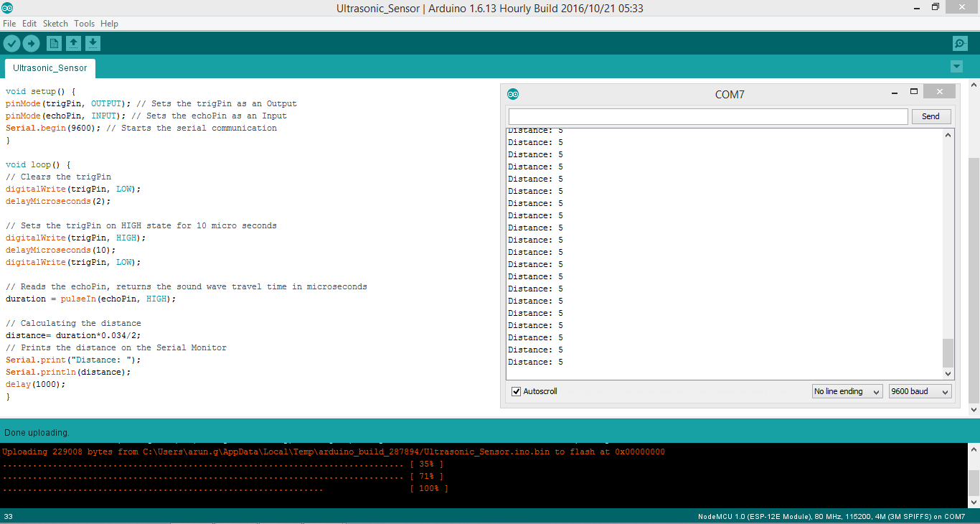Click the pulseIn(echoPin, HIGH) line
The height and width of the screenshot is (524, 980).
coord(90,299)
